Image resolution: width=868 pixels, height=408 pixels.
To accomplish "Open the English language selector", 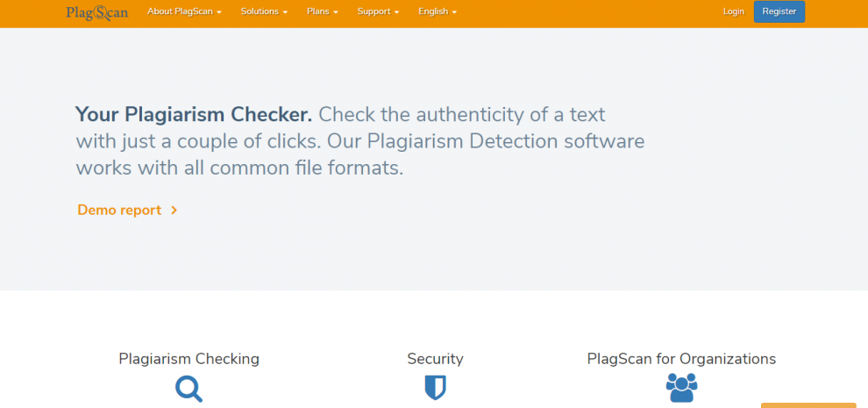I will point(438,12).
